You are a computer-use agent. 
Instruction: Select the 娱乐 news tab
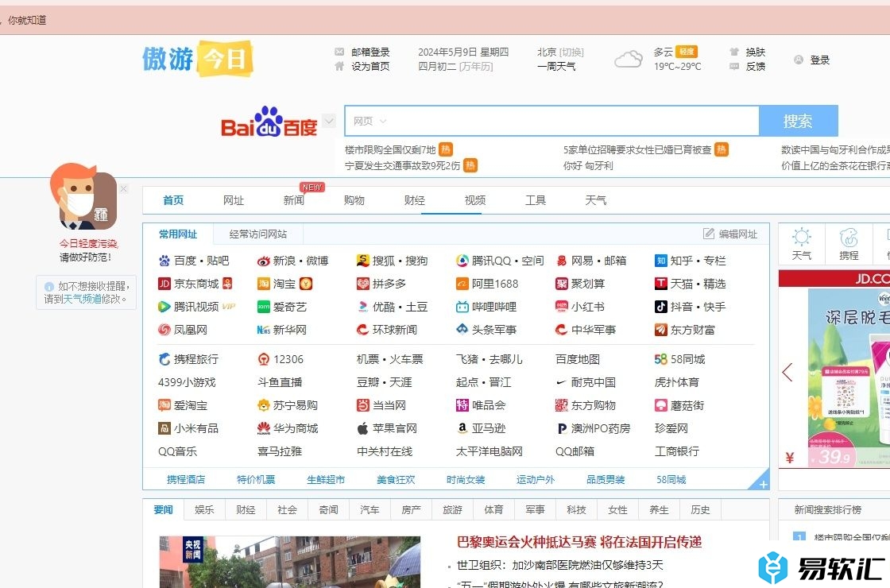coord(204,509)
